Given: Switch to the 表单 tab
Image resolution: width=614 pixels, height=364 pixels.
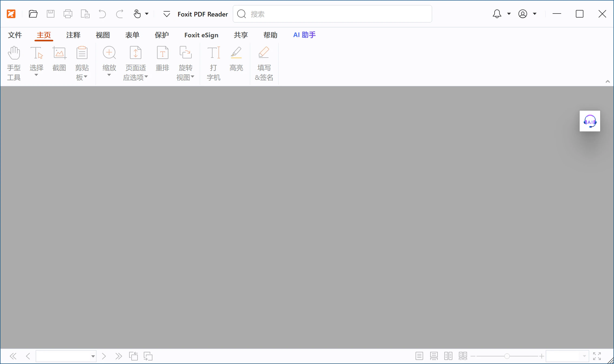Looking at the screenshot, I should [x=132, y=35].
